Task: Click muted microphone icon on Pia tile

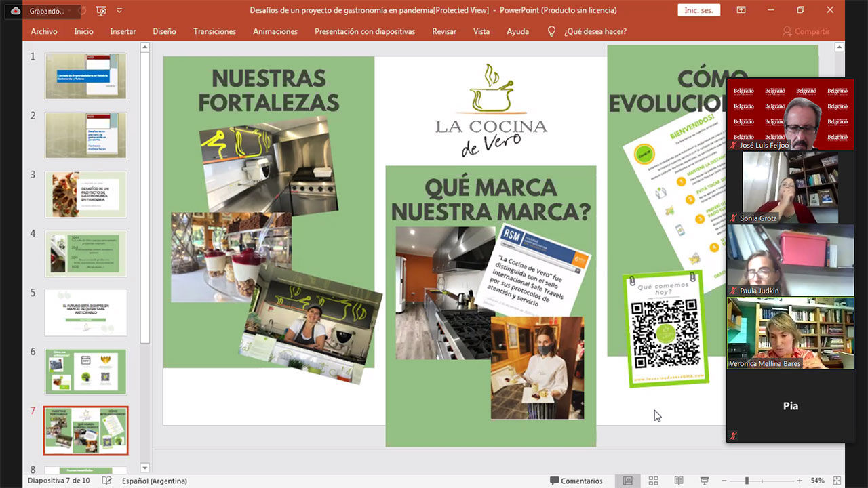Action: click(x=733, y=436)
